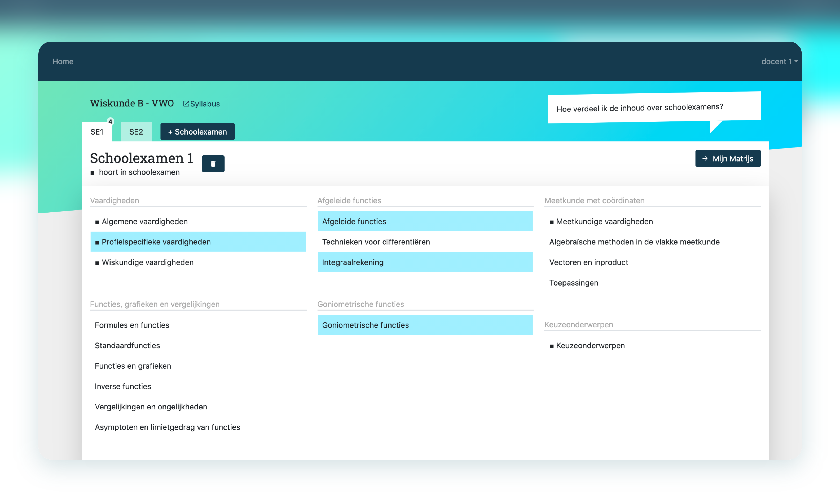Go to Mijn Matrijs
This screenshot has width=840, height=504.
728,159
